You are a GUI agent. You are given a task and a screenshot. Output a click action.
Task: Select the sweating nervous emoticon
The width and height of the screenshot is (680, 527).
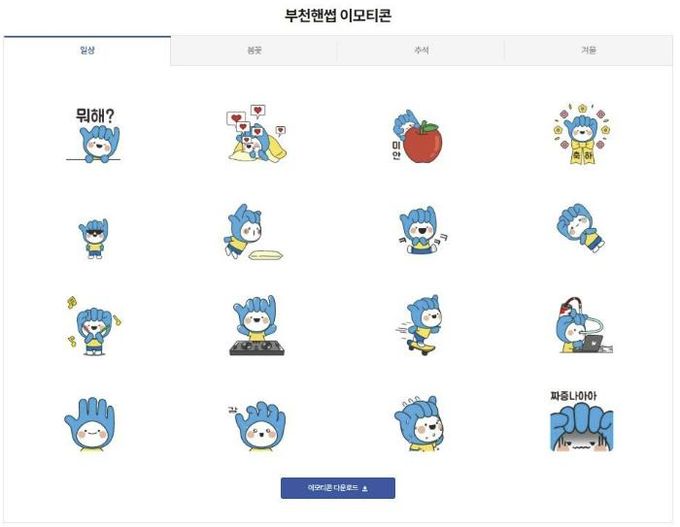coord(420,424)
